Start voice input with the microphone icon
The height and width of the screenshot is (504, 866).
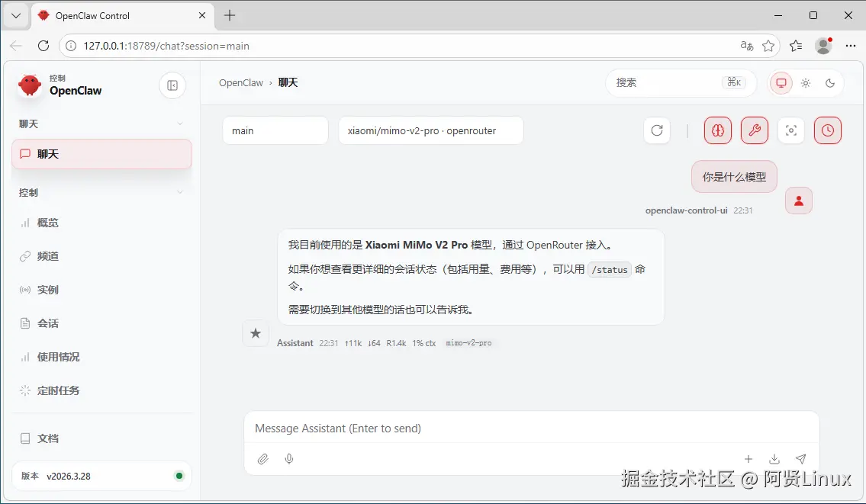pyautogui.click(x=289, y=459)
